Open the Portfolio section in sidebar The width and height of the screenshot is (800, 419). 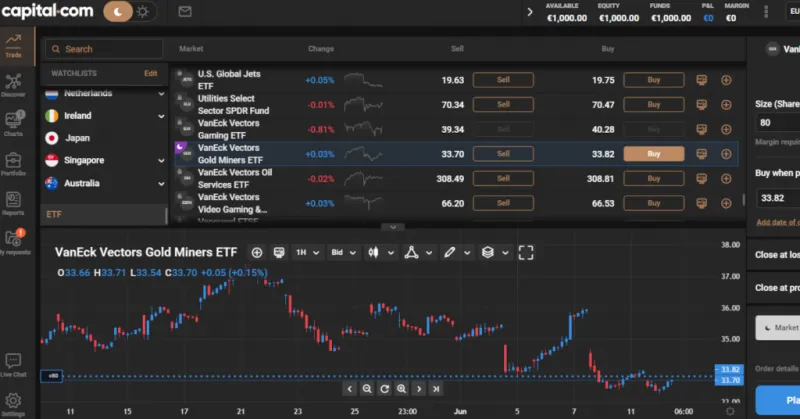pos(13,164)
